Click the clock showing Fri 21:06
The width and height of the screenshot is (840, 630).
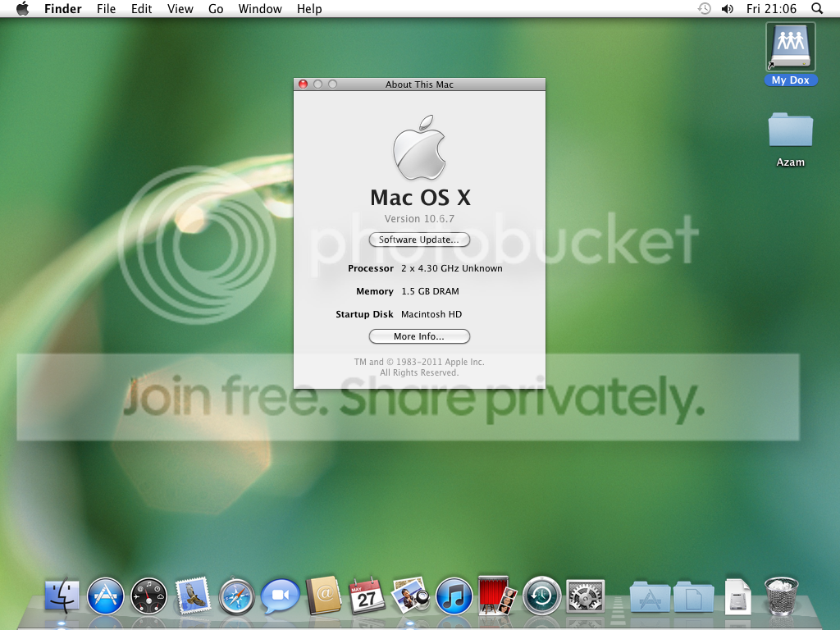coord(771,8)
